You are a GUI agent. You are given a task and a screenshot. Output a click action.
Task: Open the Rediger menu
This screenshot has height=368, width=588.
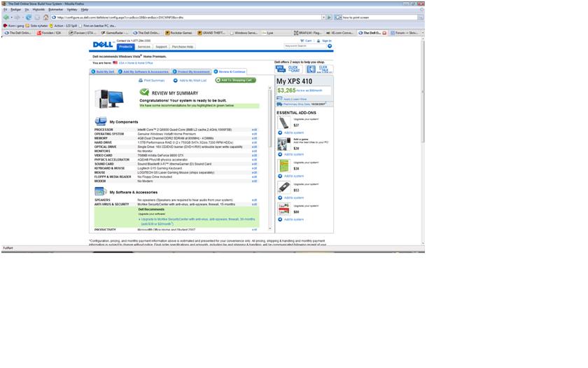(x=15, y=9)
